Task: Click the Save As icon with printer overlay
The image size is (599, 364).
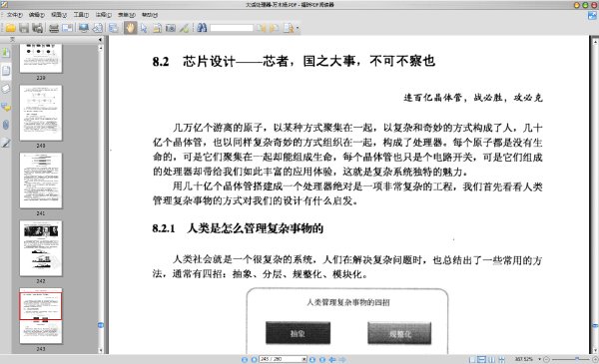Action: [x=38, y=28]
